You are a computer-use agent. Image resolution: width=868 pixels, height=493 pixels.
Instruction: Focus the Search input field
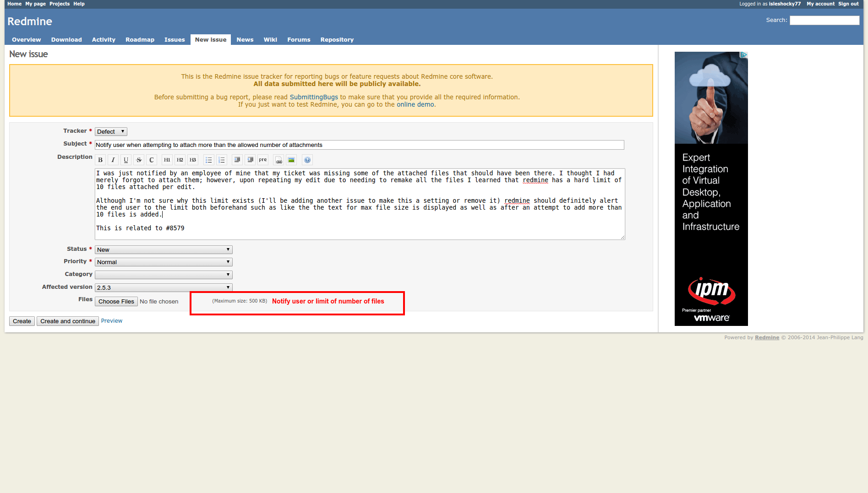pos(824,21)
